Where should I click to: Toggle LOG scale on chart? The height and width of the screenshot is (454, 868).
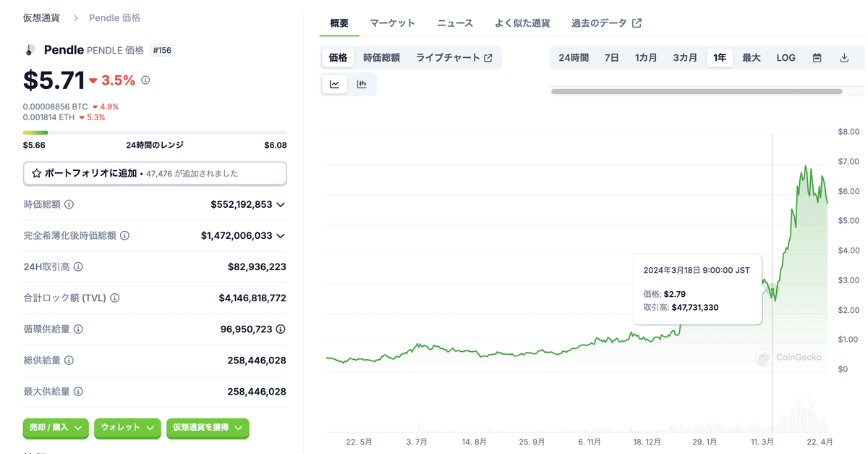point(786,58)
